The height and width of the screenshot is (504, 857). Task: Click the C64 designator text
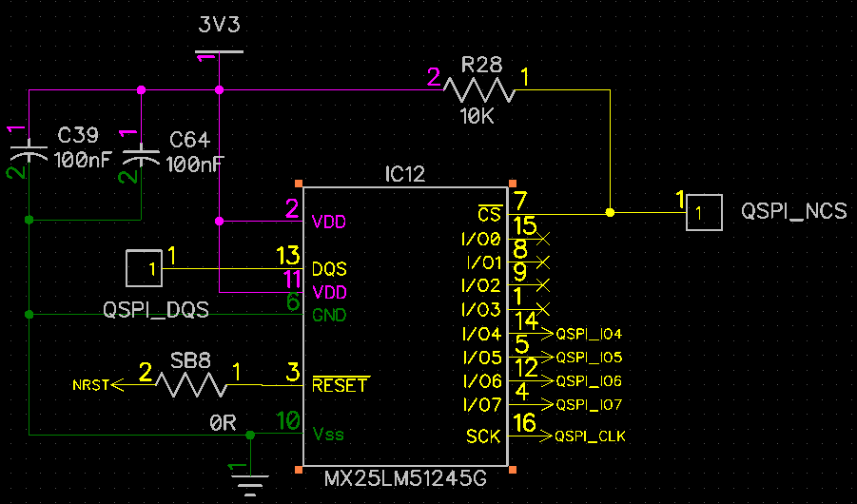click(189, 140)
